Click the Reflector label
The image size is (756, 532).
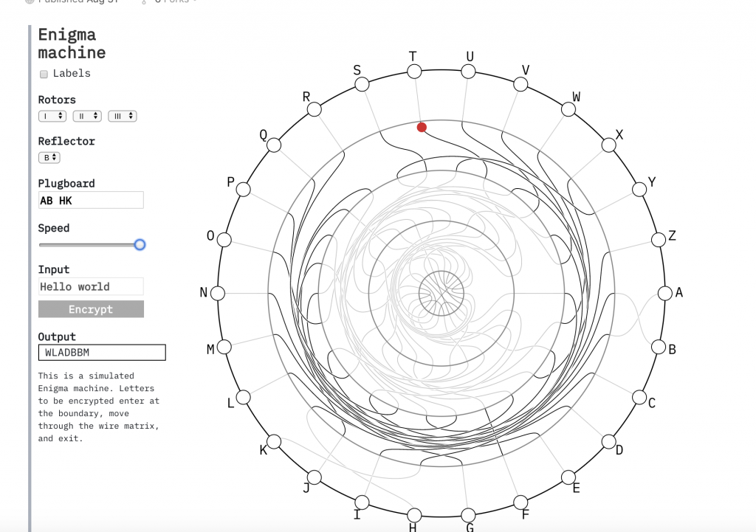pyautogui.click(x=66, y=141)
